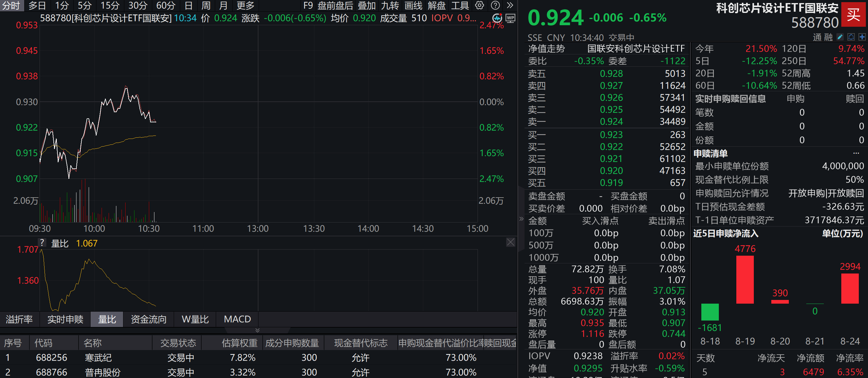Click the 九转 indicator tool
This screenshot has height=378, width=868.
click(x=390, y=6)
